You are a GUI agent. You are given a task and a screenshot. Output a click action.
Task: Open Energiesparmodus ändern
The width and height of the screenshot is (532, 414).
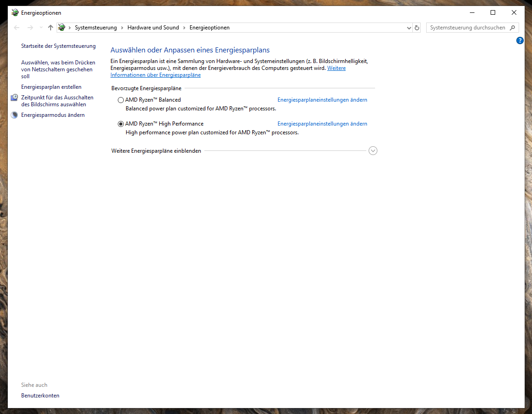coord(53,115)
